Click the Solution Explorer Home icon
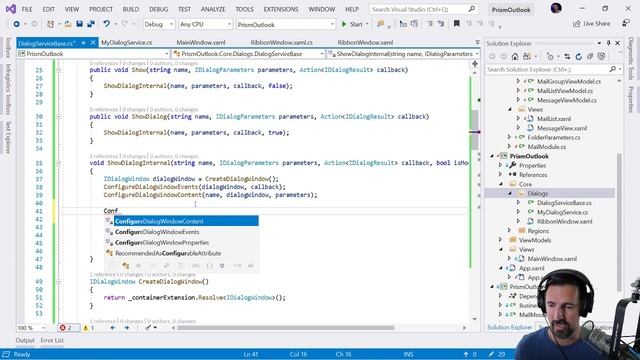Image resolution: width=640 pixels, height=360 pixels. 515,56
